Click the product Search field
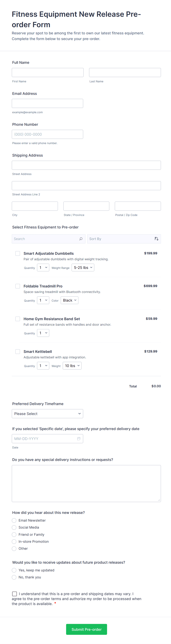Viewport: 171px width, 644px height. 45,239
